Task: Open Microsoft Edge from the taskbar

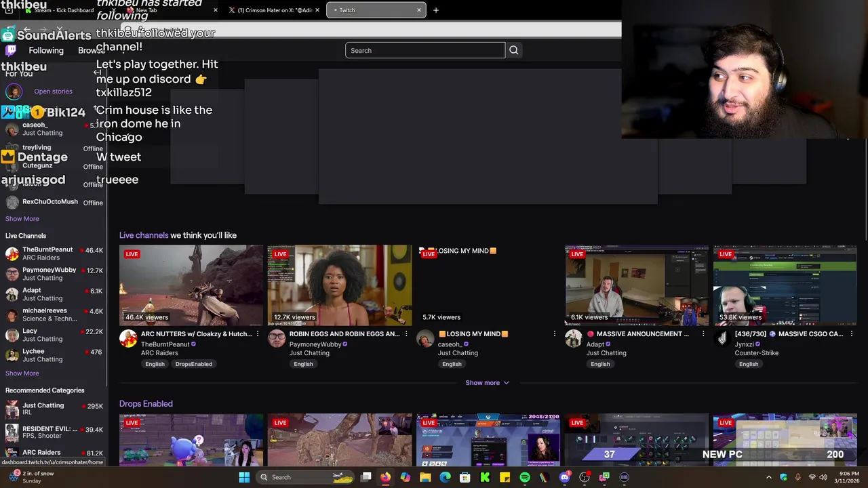Action: [445, 477]
